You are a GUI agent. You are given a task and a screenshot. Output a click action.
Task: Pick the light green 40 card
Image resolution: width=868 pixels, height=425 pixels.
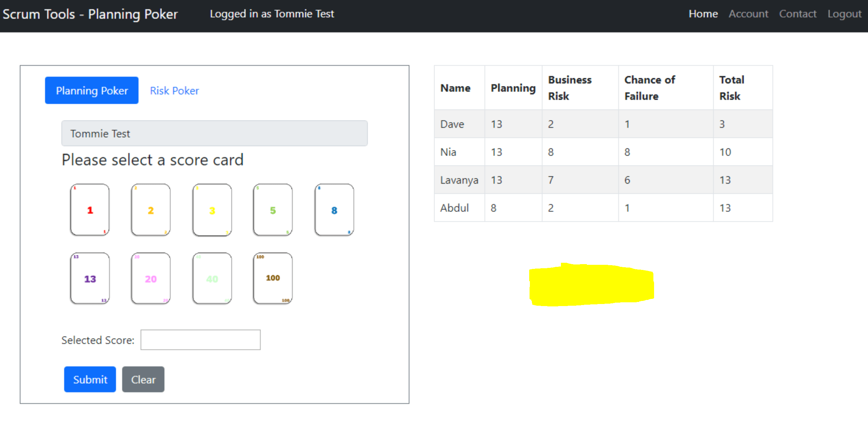(x=212, y=278)
